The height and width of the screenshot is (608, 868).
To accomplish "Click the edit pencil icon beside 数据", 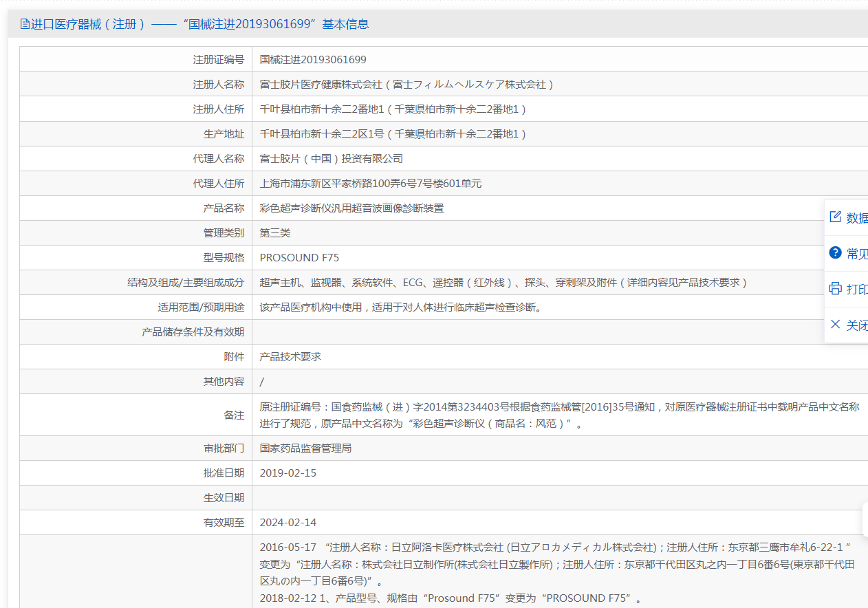I will pyautogui.click(x=836, y=217).
